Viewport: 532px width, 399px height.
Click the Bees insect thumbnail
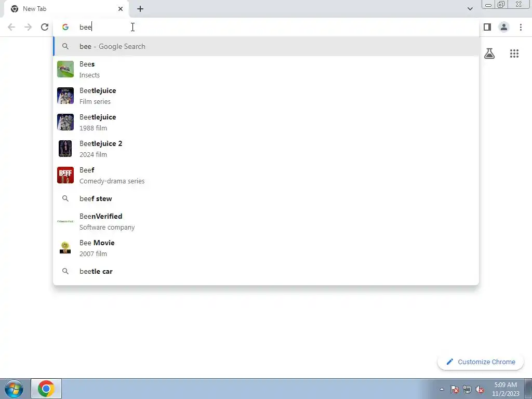click(65, 69)
